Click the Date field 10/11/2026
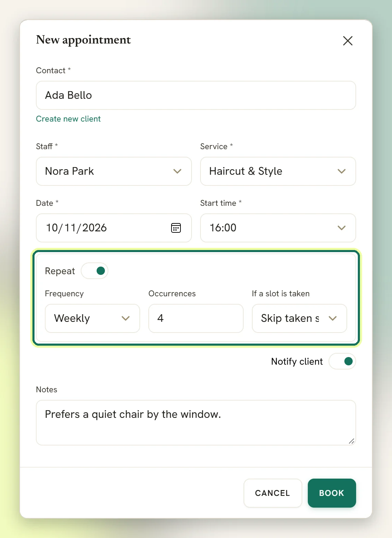 click(x=114, y=228)
